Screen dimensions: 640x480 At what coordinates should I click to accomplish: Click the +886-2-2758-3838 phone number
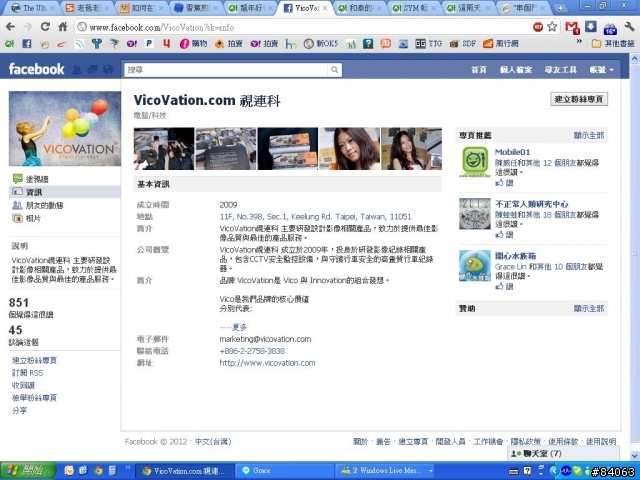(252, 351)
